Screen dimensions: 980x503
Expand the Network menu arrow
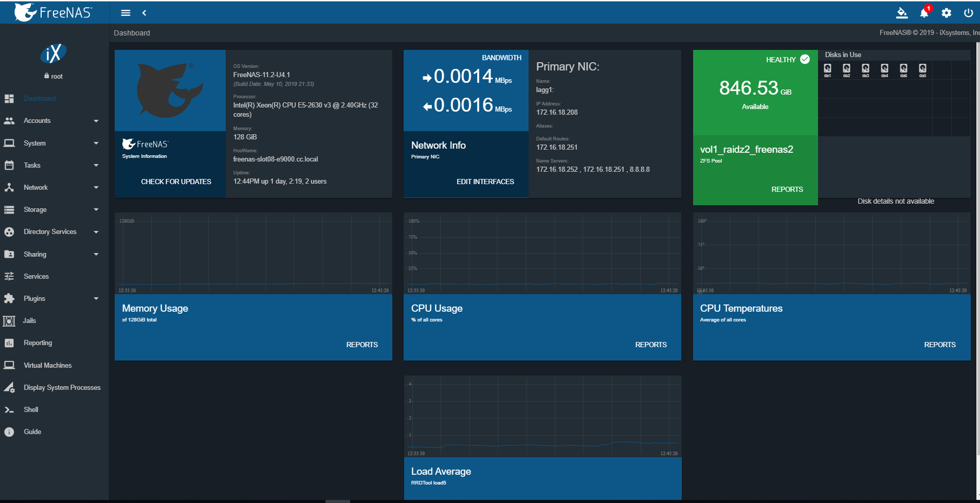tap(96, 187)
